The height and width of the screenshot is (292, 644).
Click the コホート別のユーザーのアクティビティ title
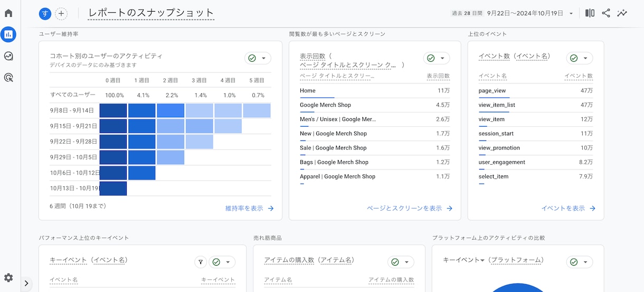[106, 56]
